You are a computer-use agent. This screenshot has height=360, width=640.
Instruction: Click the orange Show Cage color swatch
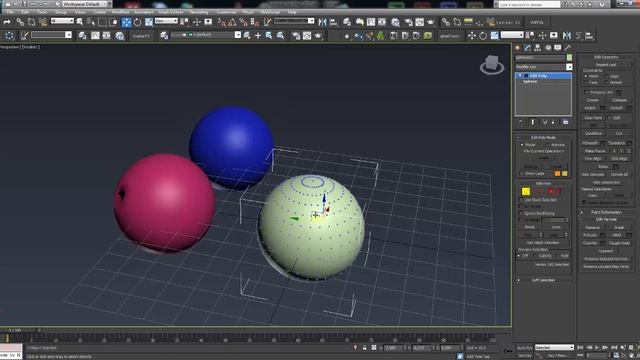tap(557, 173)
